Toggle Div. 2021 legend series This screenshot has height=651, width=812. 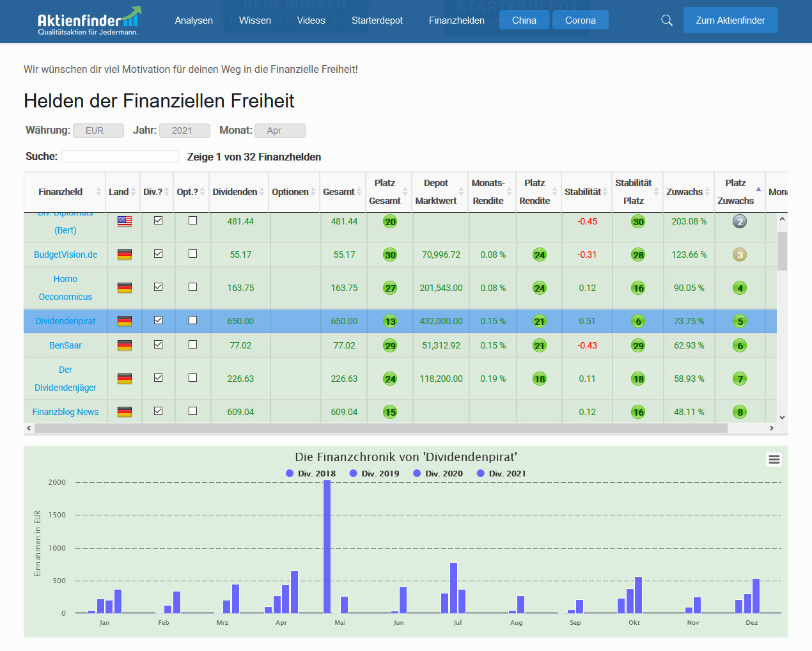[x=502, y=473]
